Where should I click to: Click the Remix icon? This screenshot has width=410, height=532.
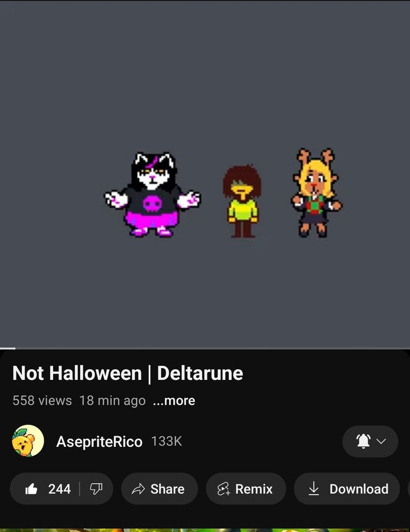pyautogui.click(x=223, y=489)
